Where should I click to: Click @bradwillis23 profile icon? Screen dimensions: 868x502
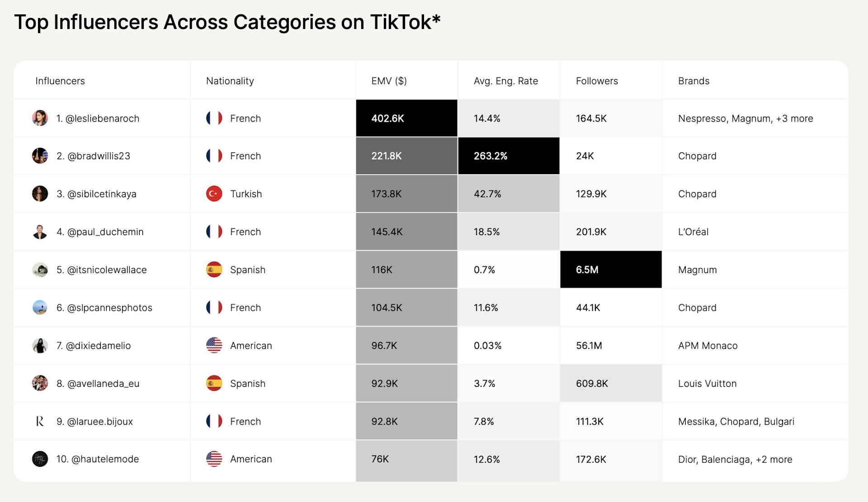(35, 156)
